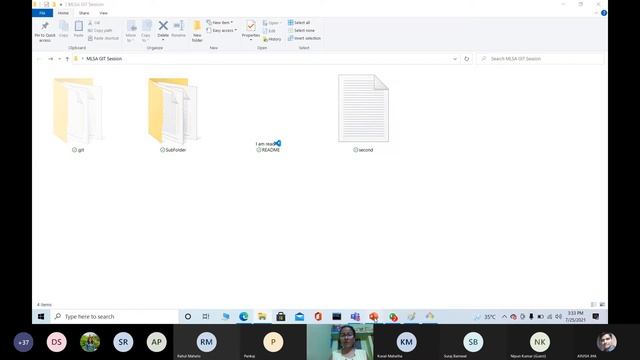Open File Explorer from taskbar

[262, 316]
